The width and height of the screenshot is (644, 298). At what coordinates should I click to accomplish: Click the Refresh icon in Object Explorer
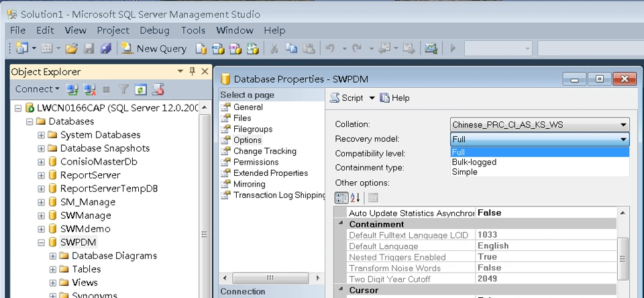click(140, 89)
